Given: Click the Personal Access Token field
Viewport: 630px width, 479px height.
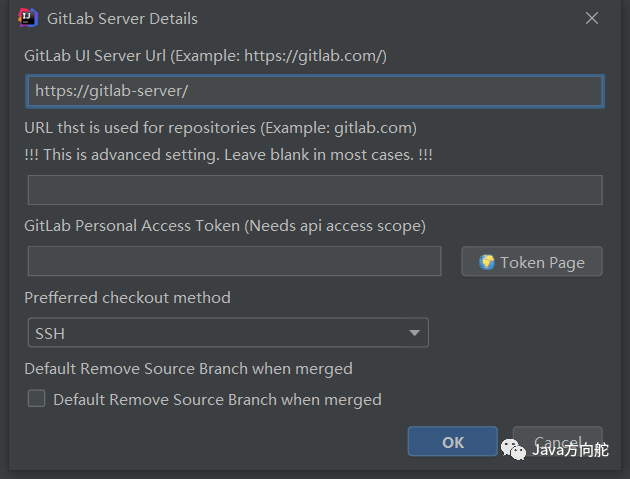Looking at the screenshot, I should (235, 261).
